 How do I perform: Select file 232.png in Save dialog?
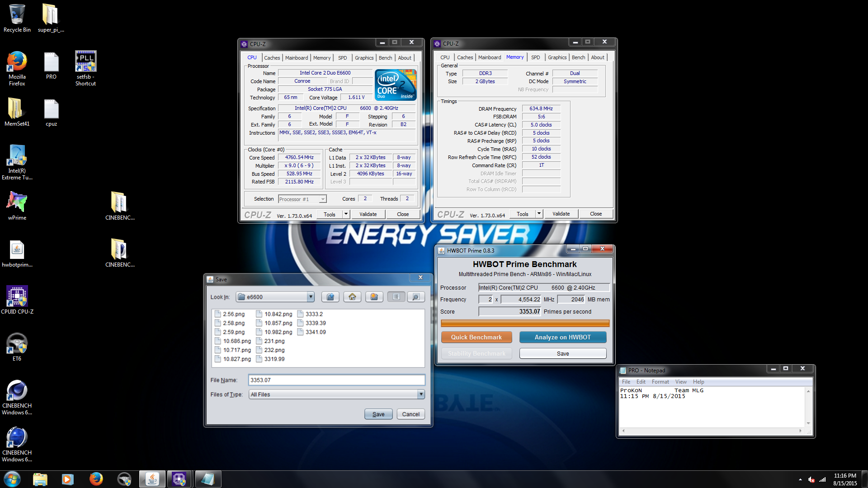pyautogui.click(x=270, y=350)
